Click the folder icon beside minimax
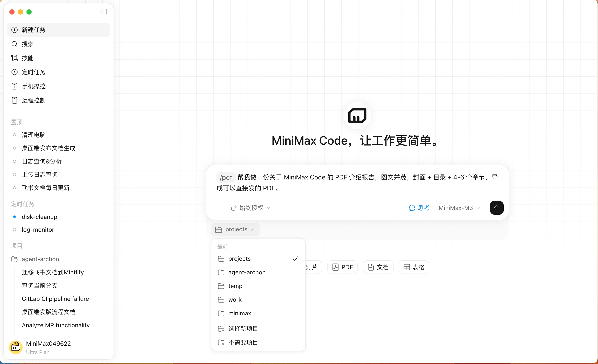 221,313
